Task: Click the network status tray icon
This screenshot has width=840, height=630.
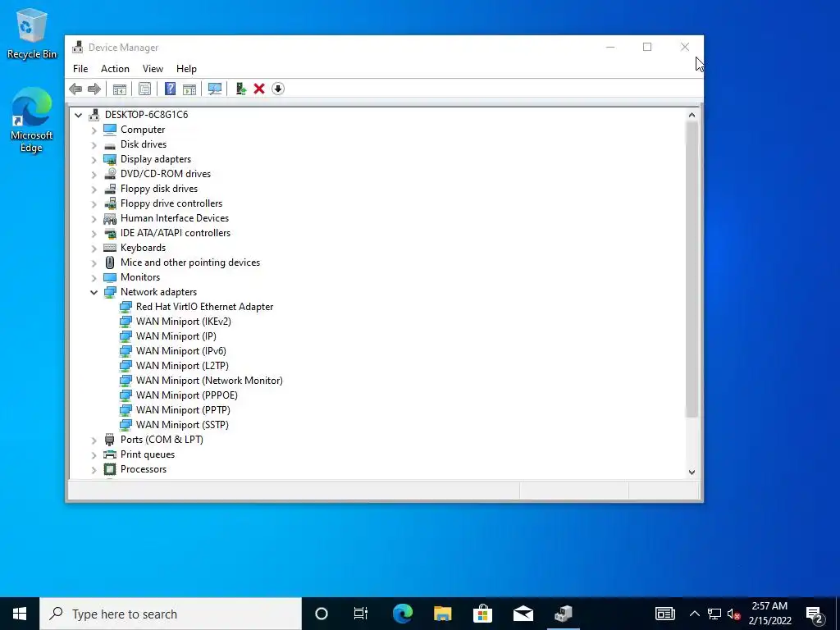Action: click(714, 614)
